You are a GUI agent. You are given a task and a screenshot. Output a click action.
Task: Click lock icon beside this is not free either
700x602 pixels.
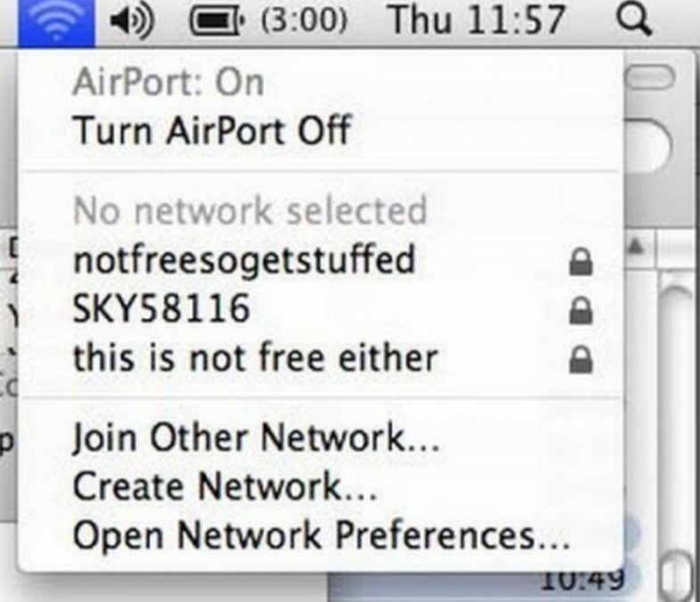(581, 360)
